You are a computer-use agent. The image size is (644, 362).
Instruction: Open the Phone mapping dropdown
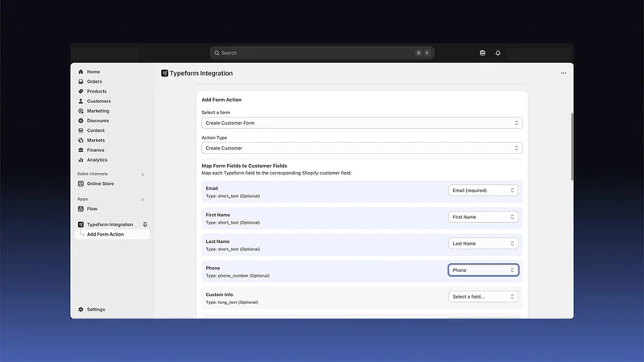484,270
